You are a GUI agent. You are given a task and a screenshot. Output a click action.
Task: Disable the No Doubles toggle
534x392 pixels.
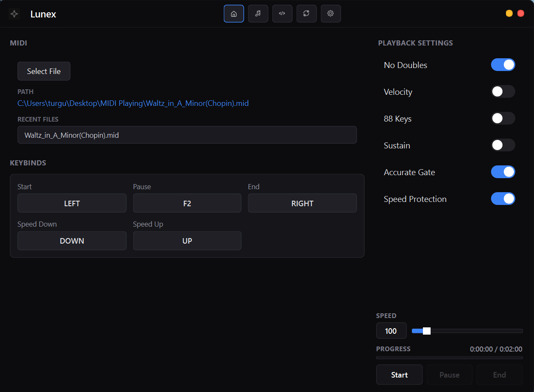point(503,65)
